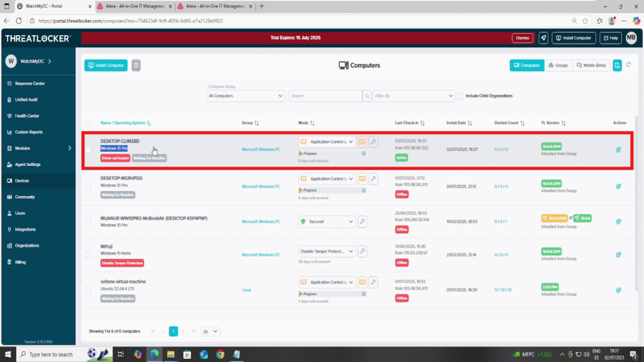Click the Help button

coord(611,38)
